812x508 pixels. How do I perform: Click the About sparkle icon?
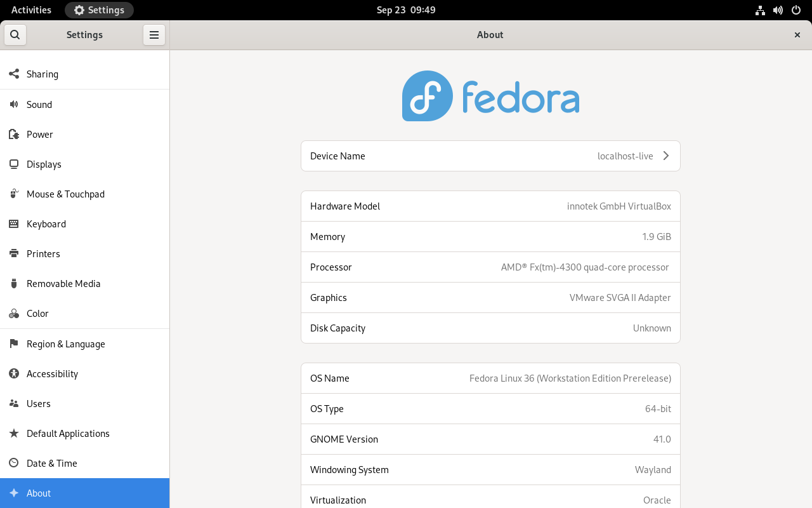tap(14, 493)
